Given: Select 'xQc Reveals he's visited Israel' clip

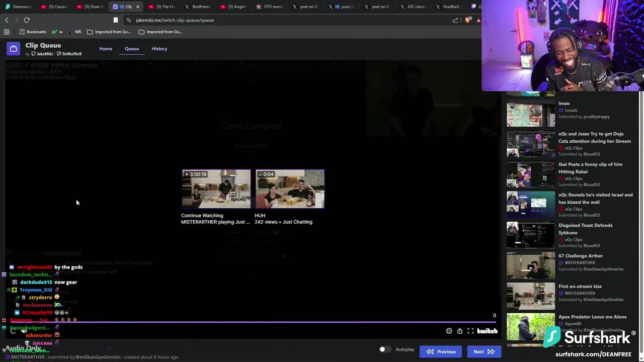Looking at the screenshot, I should [571, 205].
